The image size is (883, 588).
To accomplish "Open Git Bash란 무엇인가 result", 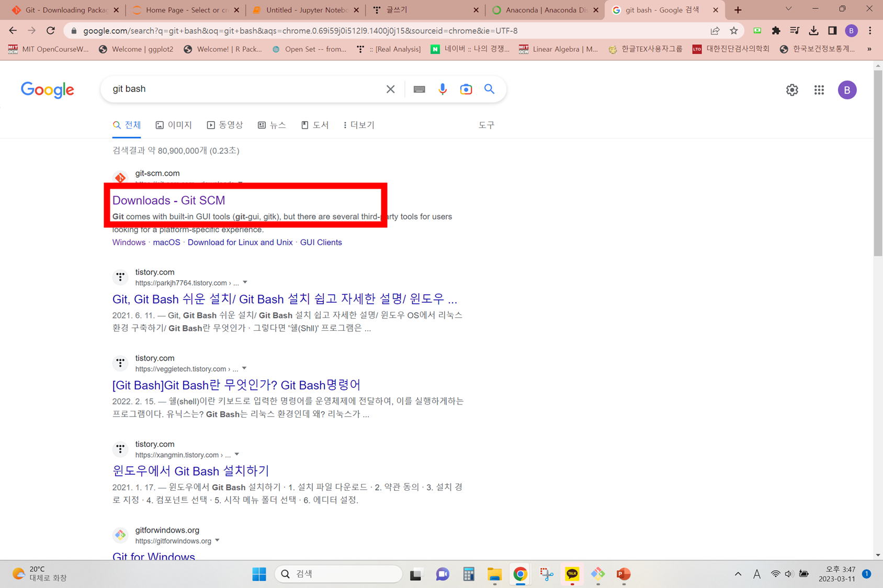I will (236, 385).
